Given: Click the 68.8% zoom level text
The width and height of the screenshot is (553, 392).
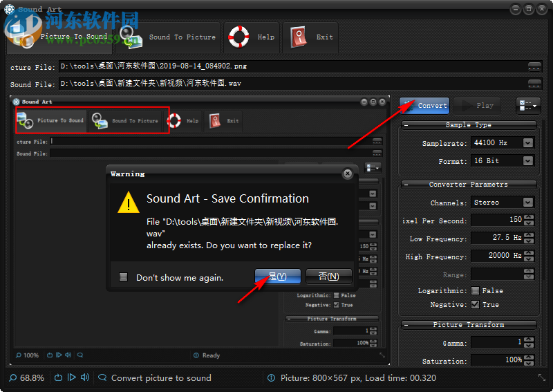Looking at the screenshot, I should tap(32, 378).
